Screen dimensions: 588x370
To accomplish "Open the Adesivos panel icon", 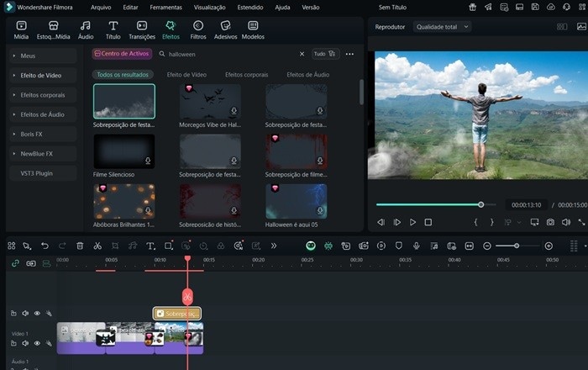I will pyautogui.click(x=225, y=29).
